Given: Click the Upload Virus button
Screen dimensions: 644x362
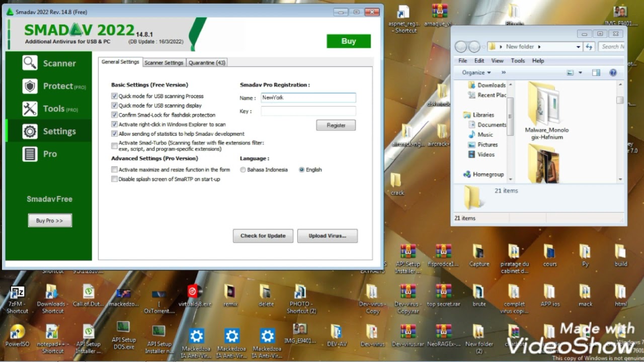Looking at the screenshot, I should tap(327, 236).
